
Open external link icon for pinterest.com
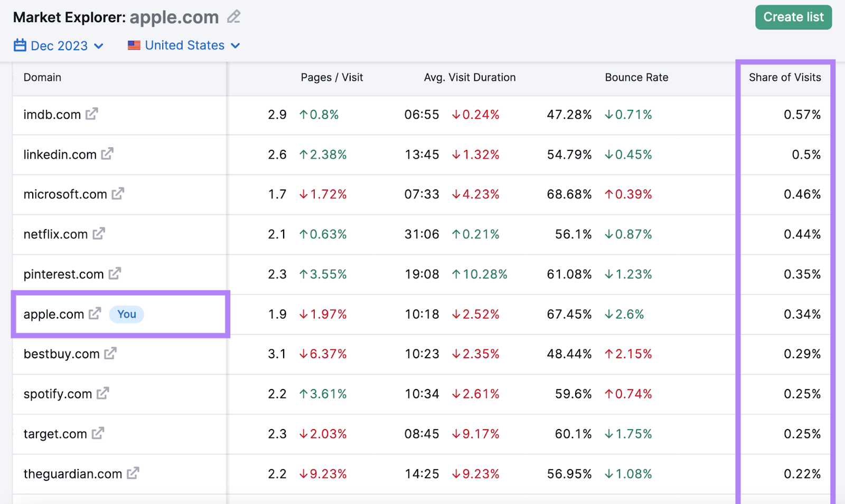coord(115,273)
